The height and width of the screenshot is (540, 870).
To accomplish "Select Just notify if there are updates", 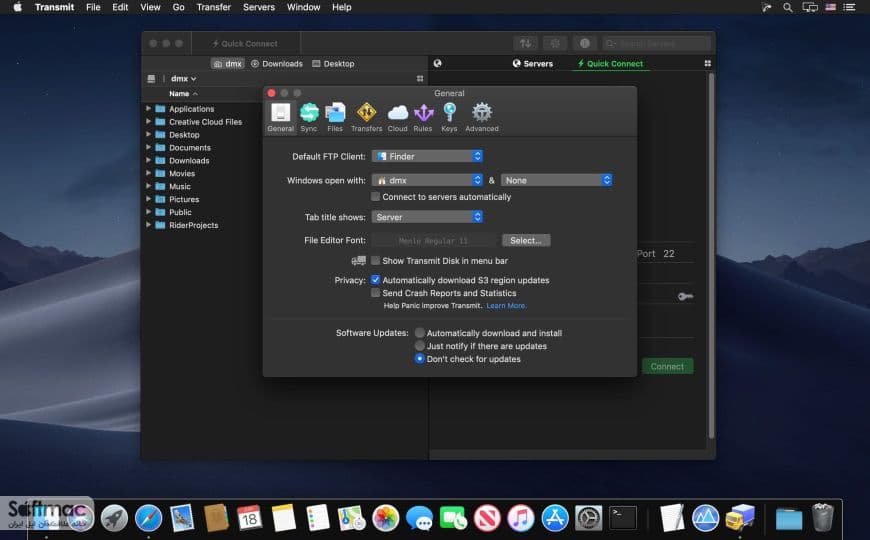I will click(419, 346).
